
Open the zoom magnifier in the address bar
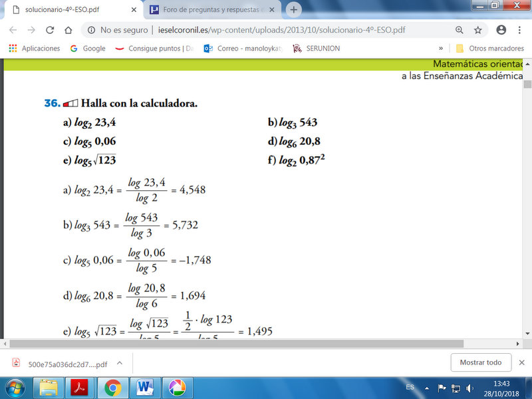click(460, 30)
